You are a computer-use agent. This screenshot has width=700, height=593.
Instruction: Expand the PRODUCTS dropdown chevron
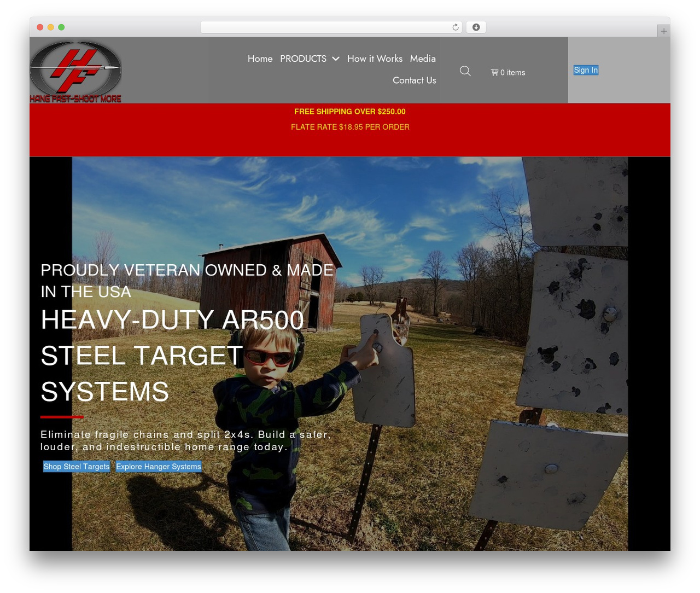pyautogui.click(x=336, y=59)
